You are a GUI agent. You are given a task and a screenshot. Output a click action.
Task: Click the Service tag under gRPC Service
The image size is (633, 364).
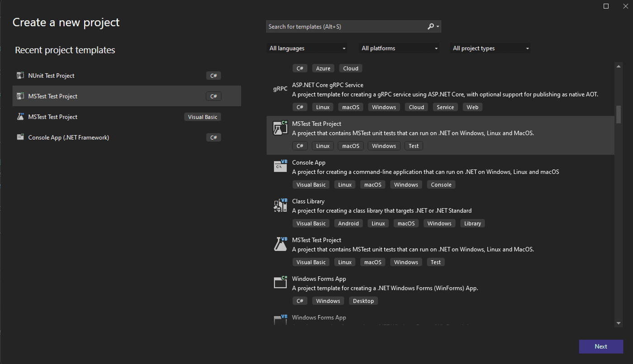445,107
